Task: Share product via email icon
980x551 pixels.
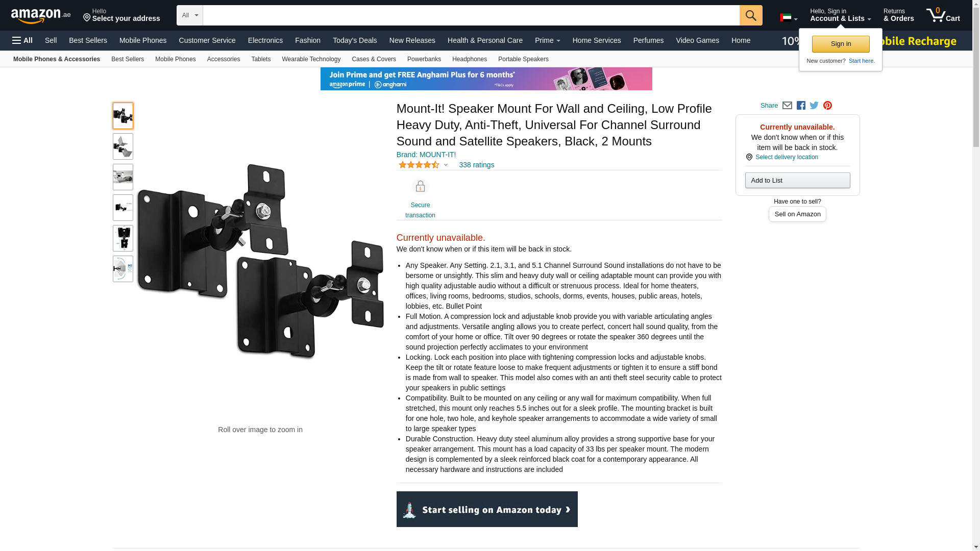Action: tap(787, 106)
